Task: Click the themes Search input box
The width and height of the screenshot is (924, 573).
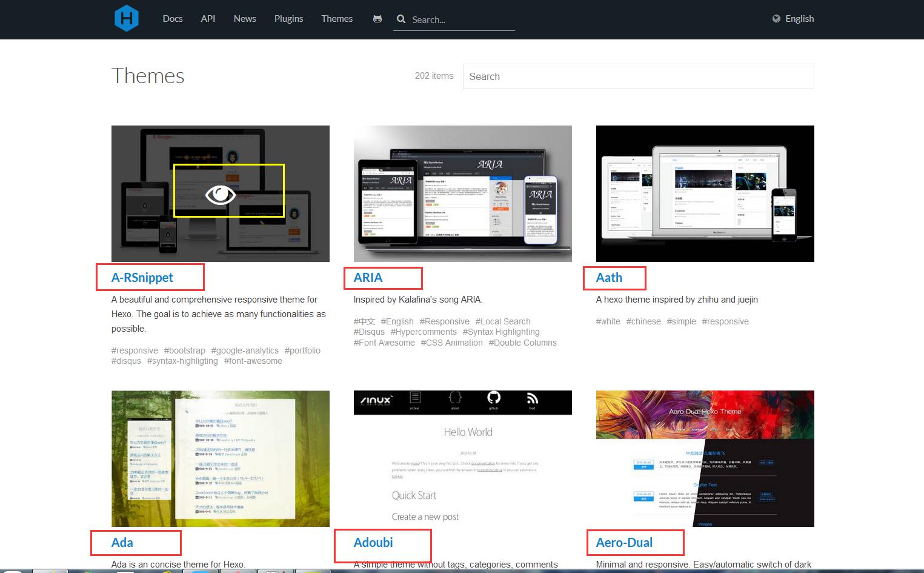Action: point(638,76)
